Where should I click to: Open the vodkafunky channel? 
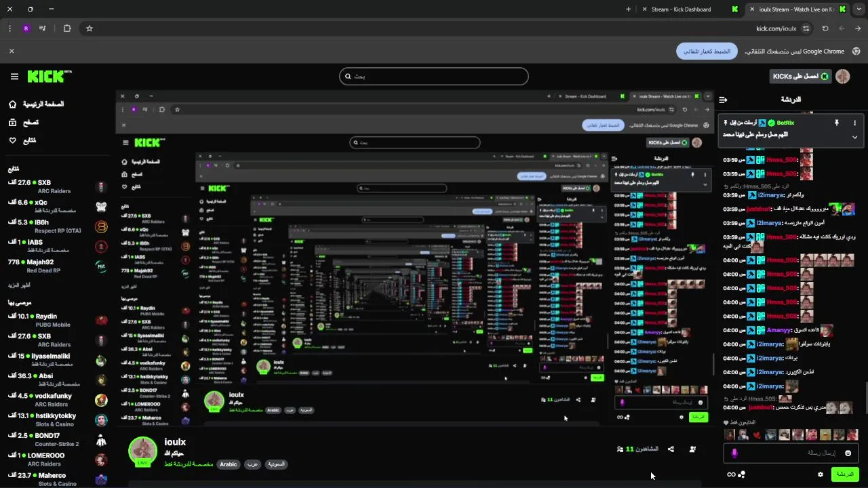pyautogui.click(x=58, y=400)
